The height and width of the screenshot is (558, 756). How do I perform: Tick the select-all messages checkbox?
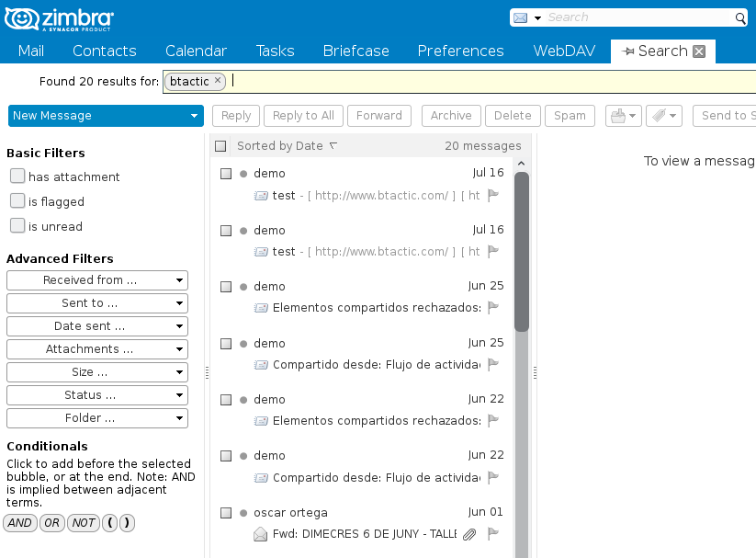pos(220,146)
